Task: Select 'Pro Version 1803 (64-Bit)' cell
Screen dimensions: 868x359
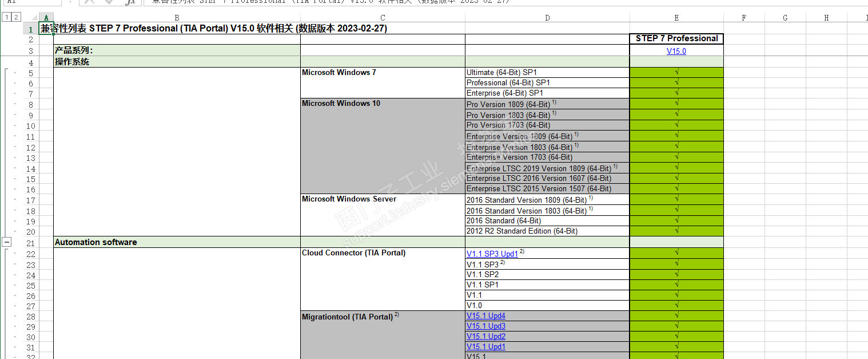Action: coord(547,115)
